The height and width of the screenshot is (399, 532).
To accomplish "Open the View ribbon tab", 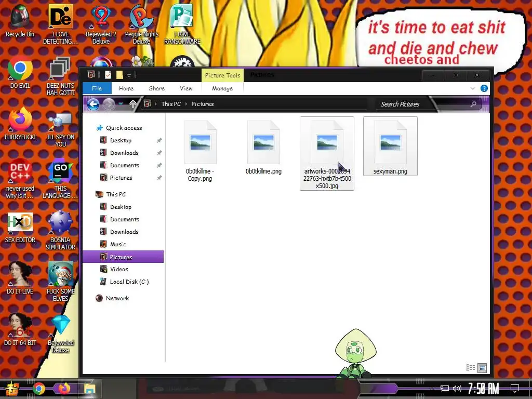I will [x=187, y=88].
